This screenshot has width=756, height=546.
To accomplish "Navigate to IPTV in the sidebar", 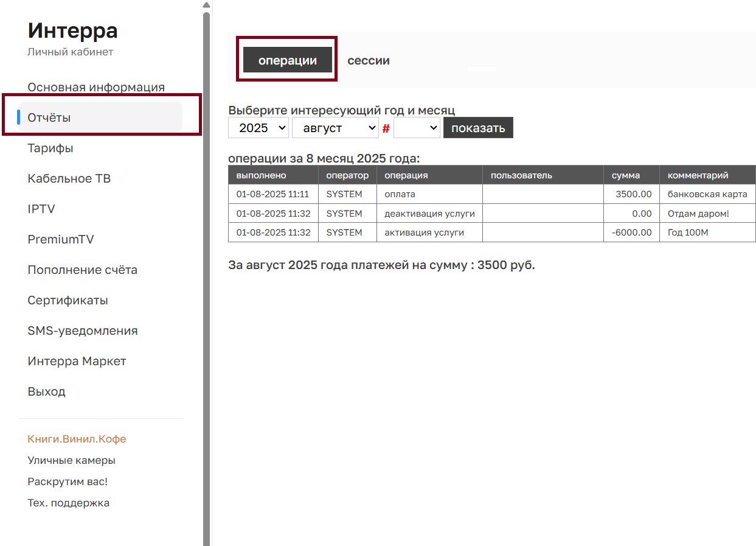I will click(41, 209).
